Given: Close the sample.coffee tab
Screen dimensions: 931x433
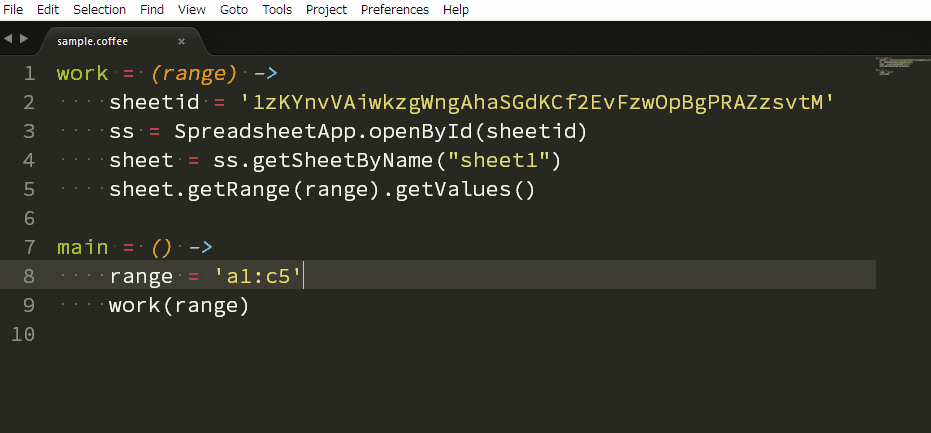Looking at the screenshot, I should click(182, 41).
